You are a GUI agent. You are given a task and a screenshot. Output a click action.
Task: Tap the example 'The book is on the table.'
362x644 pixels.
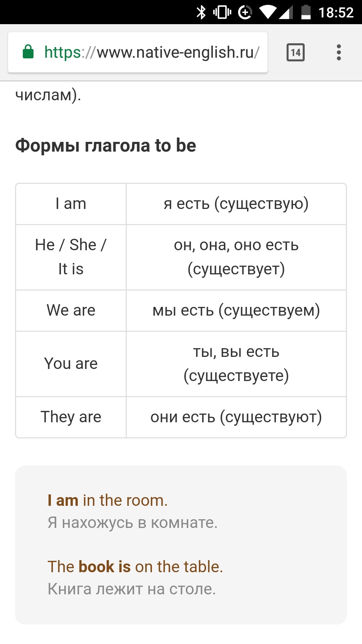pos(135,567)
